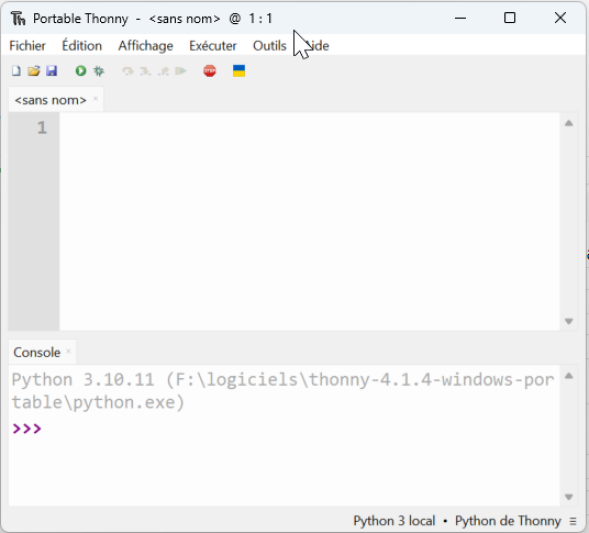The height and width of the screenshot is (533, 589).
Task: Open the Édition menu
Action: [x=82, y=46]
